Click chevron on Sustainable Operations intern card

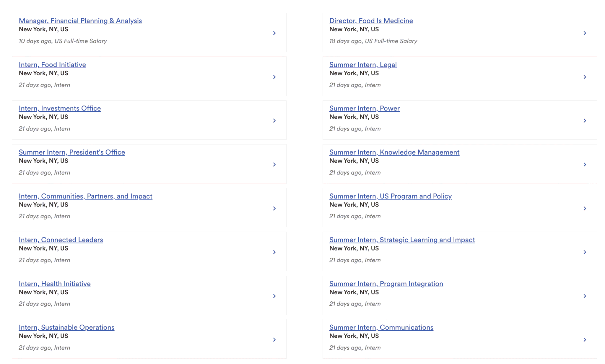point(274,340)
